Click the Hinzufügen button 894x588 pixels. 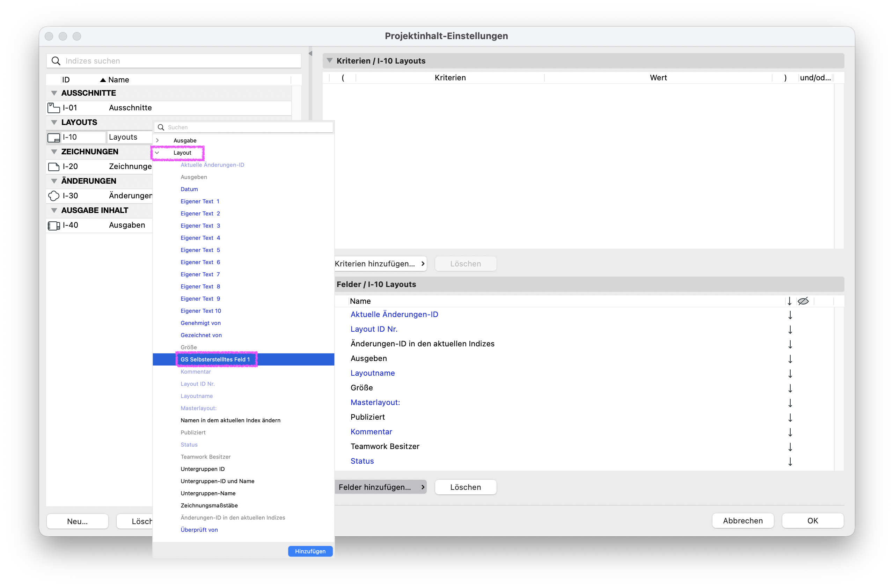pos(310,551)
